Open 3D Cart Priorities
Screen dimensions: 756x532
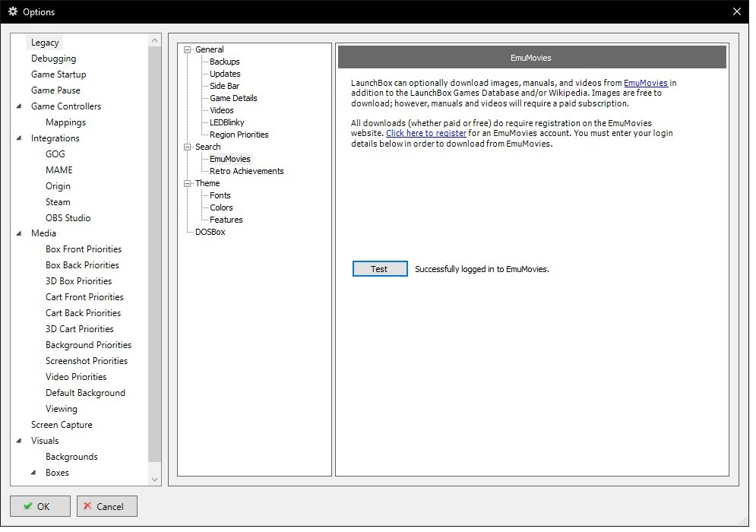pyautogui.click(x=80, y=328)
